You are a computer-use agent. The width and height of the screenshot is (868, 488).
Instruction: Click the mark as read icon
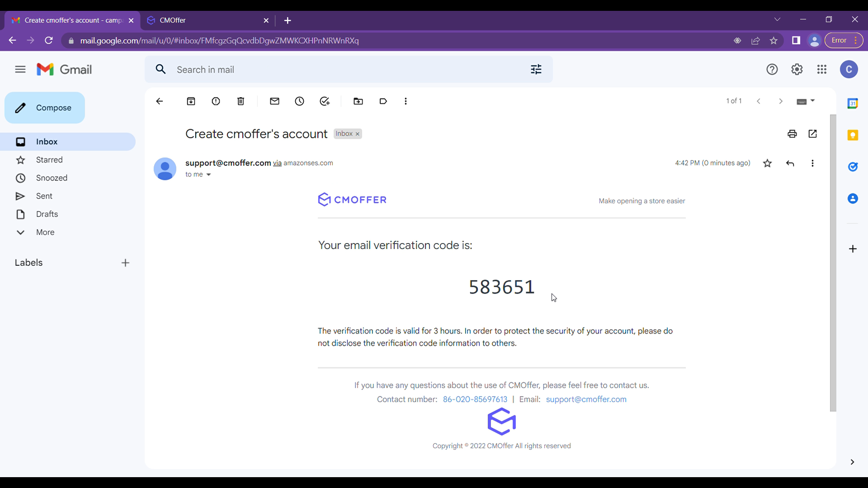(x=275, y=101)
